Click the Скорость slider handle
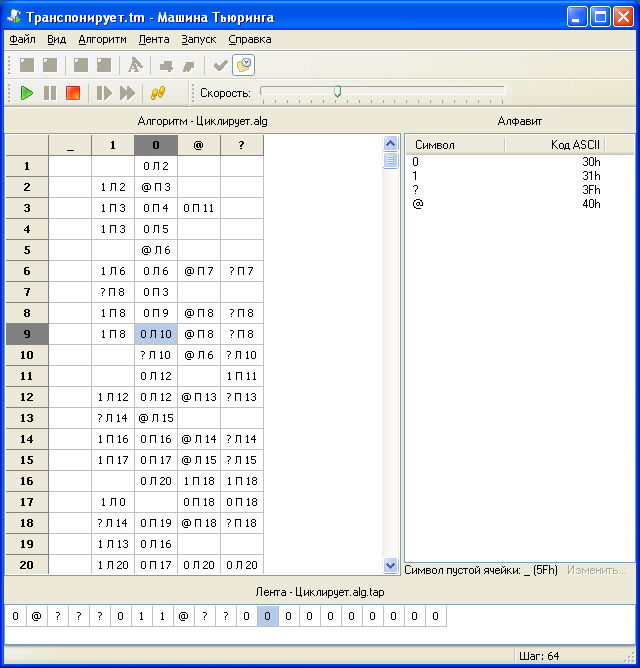This screenshot has width=640, height=668. tap(337, 91)
